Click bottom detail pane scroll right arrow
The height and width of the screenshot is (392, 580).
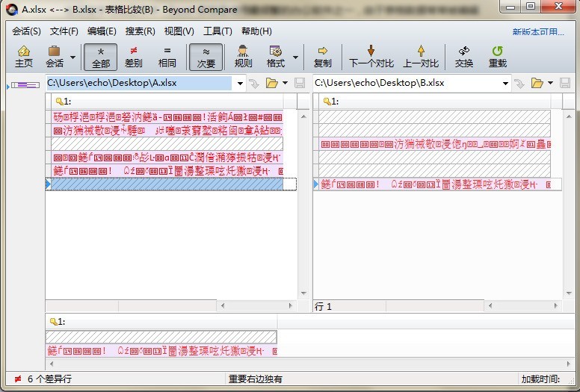569,364
